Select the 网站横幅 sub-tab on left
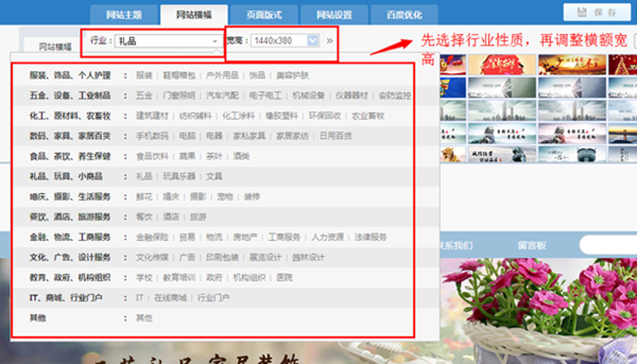 coord(55,46)
